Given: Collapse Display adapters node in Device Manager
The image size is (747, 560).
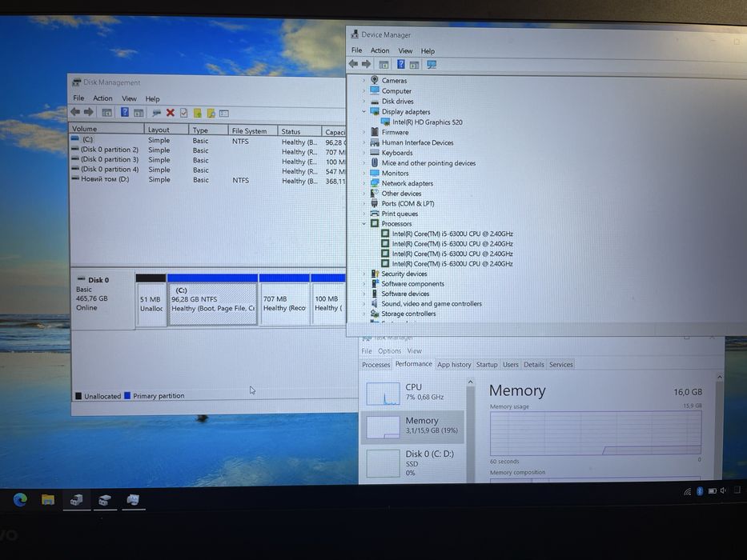Looking at the screenshot, I should coord(363,111).
